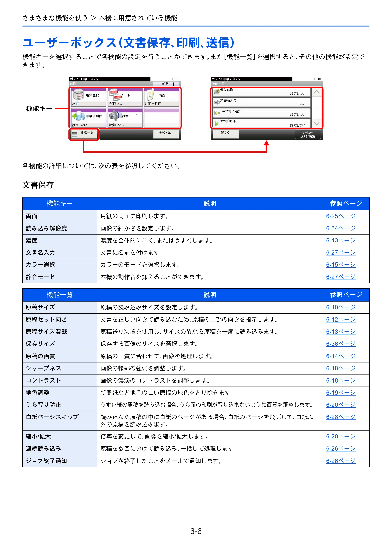This screenshot has width=392, height=555.
Task: Select the 静音モード quiet mode key
Action: coord(125,118)
